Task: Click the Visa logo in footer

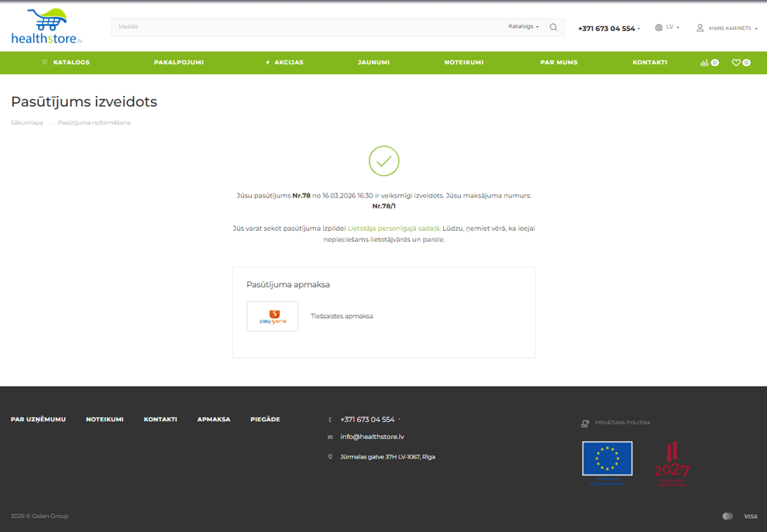Action: pos(751,517)
